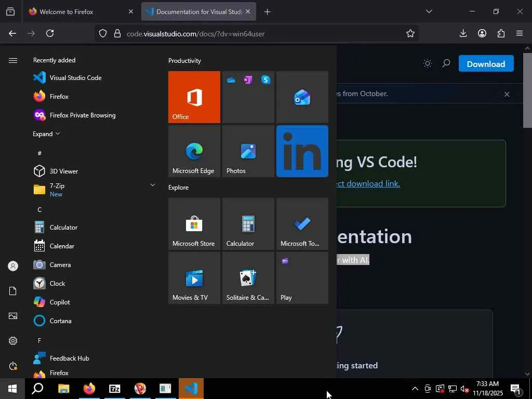Close the Welcome to Firefox tab

(x=130, y=11)
